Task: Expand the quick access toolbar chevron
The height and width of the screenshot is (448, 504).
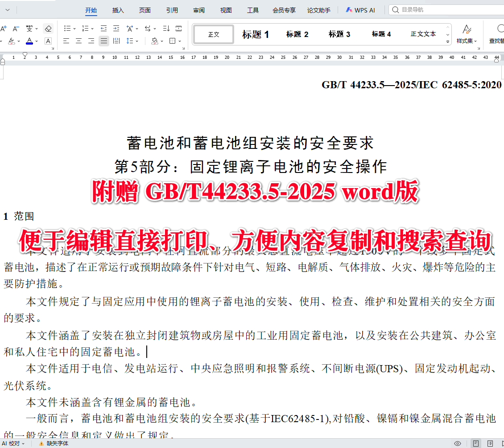Action: [8, 10]
